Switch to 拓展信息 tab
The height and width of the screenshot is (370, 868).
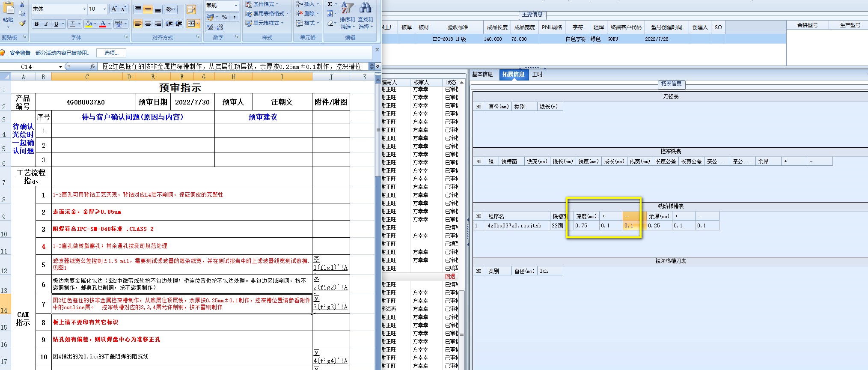tap(513, 75)
